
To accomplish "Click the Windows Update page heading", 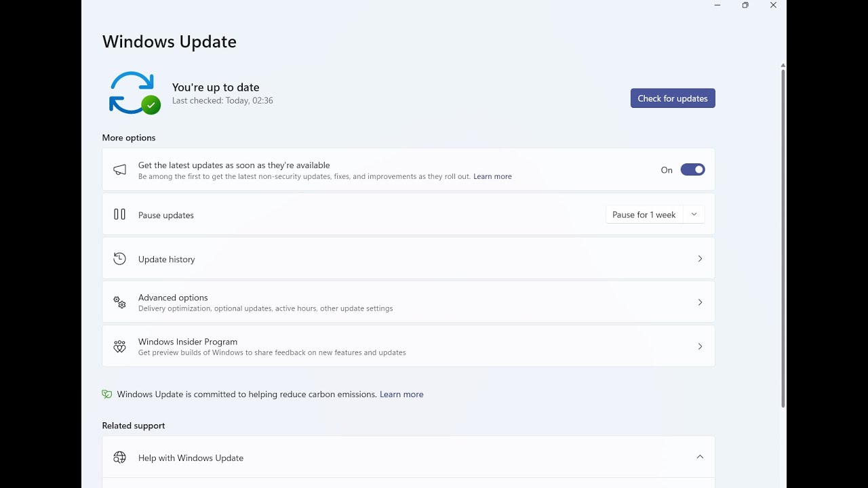I will click(x=170, y=41).
